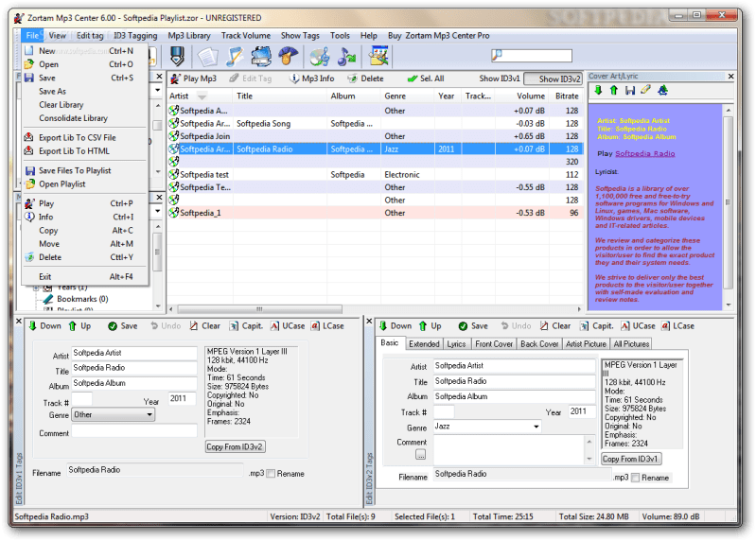The image size is (756, 541).
Task: Click Save in the ID3v2 editor toolbar
Action: click(473, 326)
